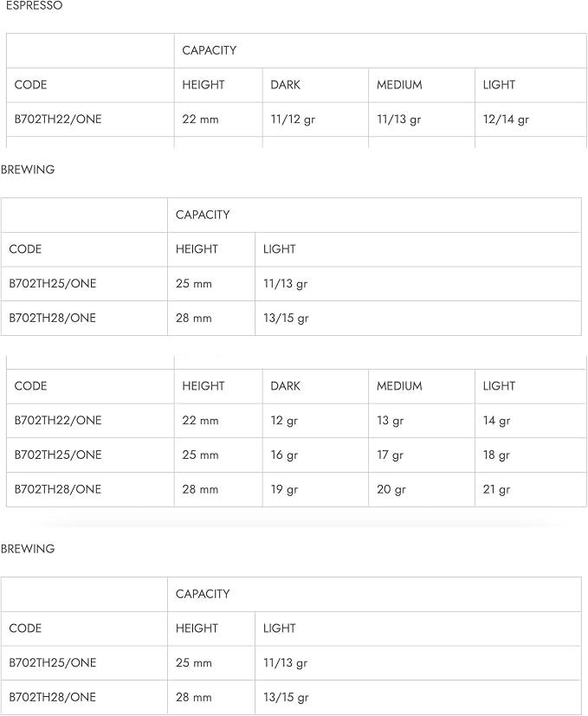Click the ESPRESSO section heading
The image size is (588, 716).
coord(34,5)
